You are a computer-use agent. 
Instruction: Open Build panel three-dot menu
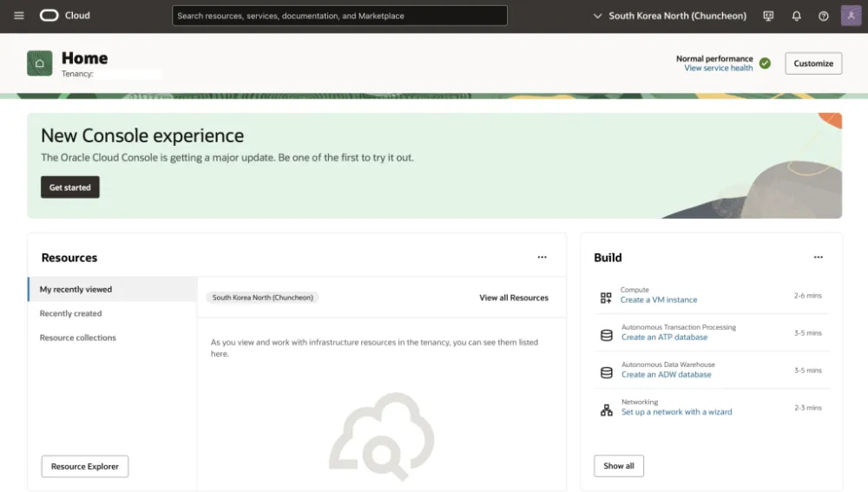[x=819, y=258]
